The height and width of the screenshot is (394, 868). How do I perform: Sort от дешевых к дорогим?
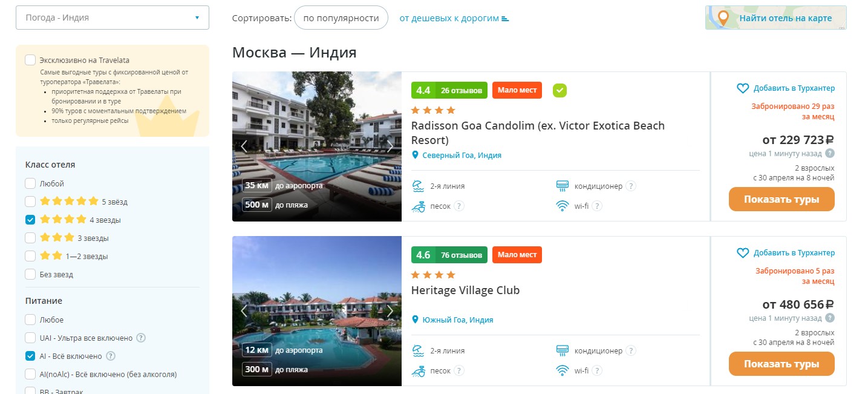click(454, 18)
